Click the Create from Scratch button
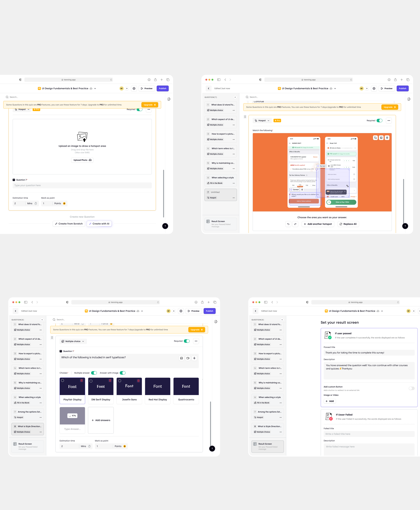Viewport: 420px width, 510px height. (68, 224)
